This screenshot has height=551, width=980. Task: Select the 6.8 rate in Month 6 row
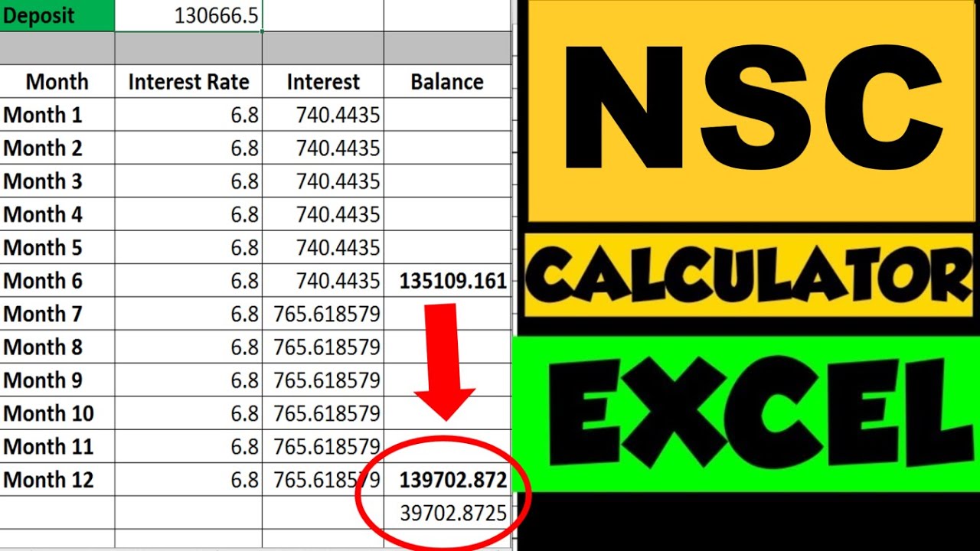[188, 281]
